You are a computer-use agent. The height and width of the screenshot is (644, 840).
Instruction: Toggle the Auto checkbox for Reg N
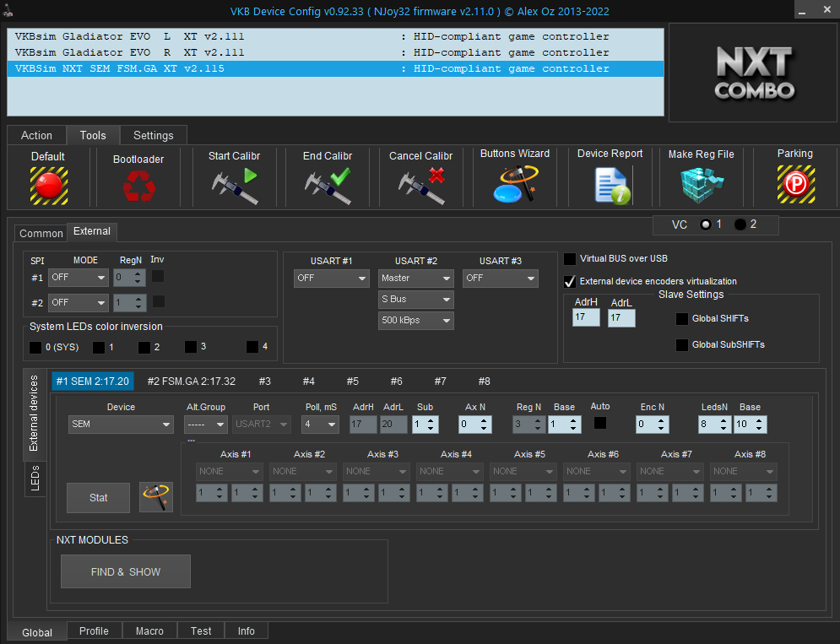[600, 423]
